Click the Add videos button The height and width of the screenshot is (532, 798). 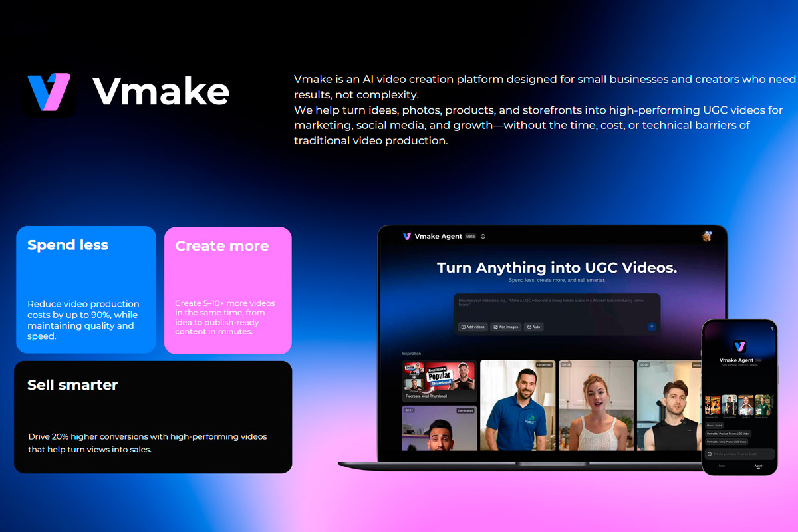click(x=473, y=327)
